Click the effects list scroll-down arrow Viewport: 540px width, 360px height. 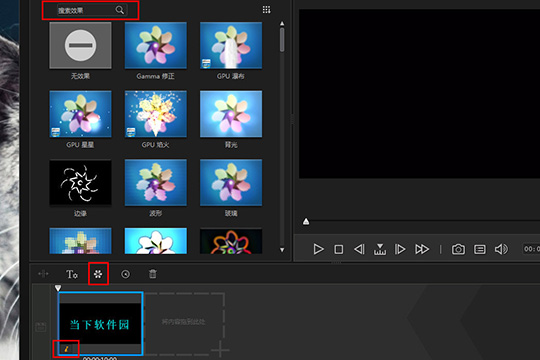[282, 250]
